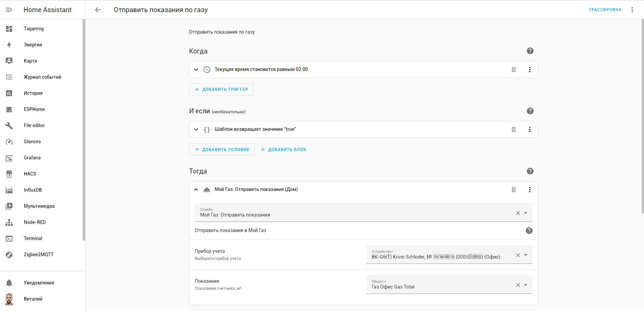Viewport: 644px width, 311px height.
Task: Grab the trigger row drag handle
Action: pos(514,70)
